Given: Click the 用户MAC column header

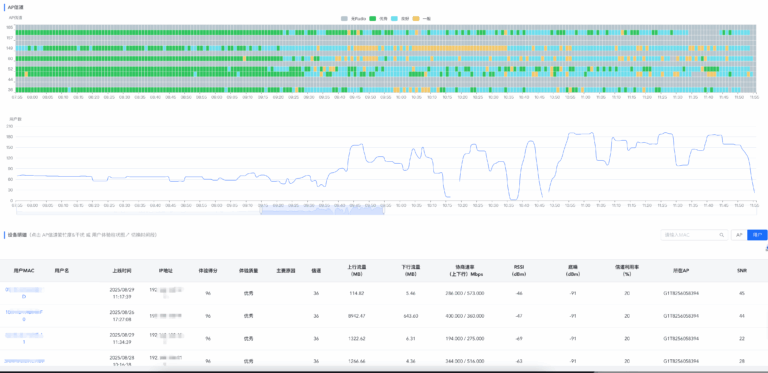Looking at the screenshot, I should (24, 270).
